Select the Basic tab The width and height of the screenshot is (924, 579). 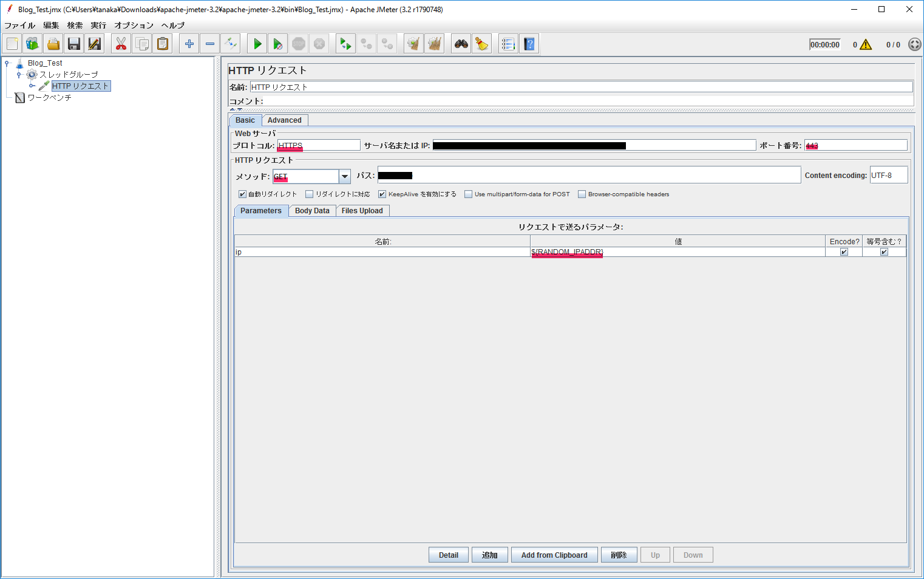245,120
